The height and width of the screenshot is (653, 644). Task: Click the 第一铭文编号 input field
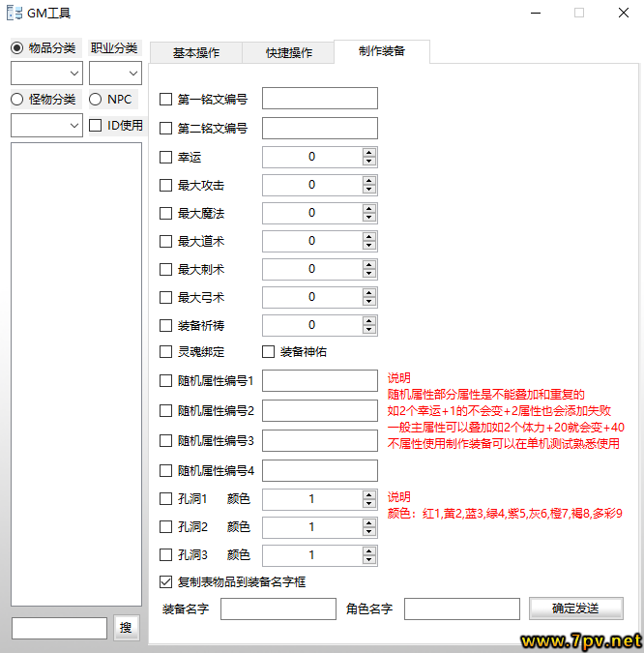point(320,99)
